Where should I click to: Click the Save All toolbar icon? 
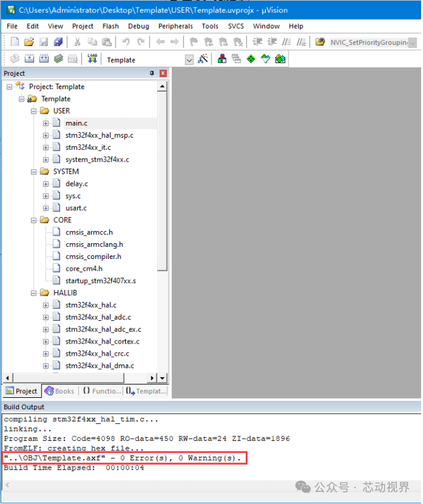(x=58, y=42)
